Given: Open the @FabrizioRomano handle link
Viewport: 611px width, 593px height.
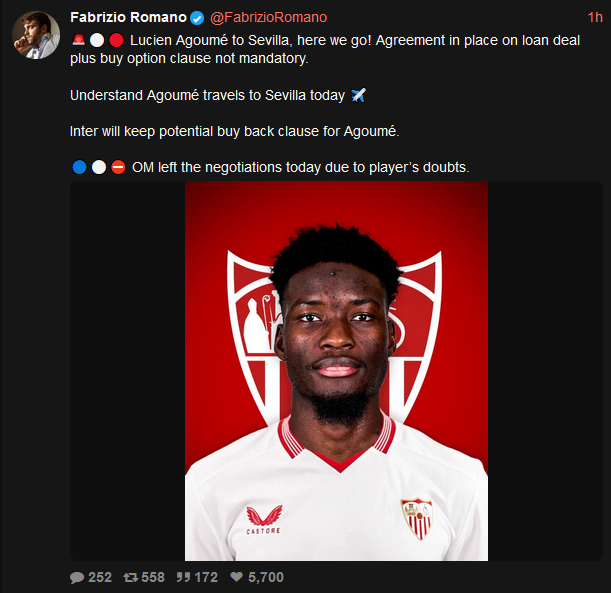Looking at the screenshot, I should (268, 18).
